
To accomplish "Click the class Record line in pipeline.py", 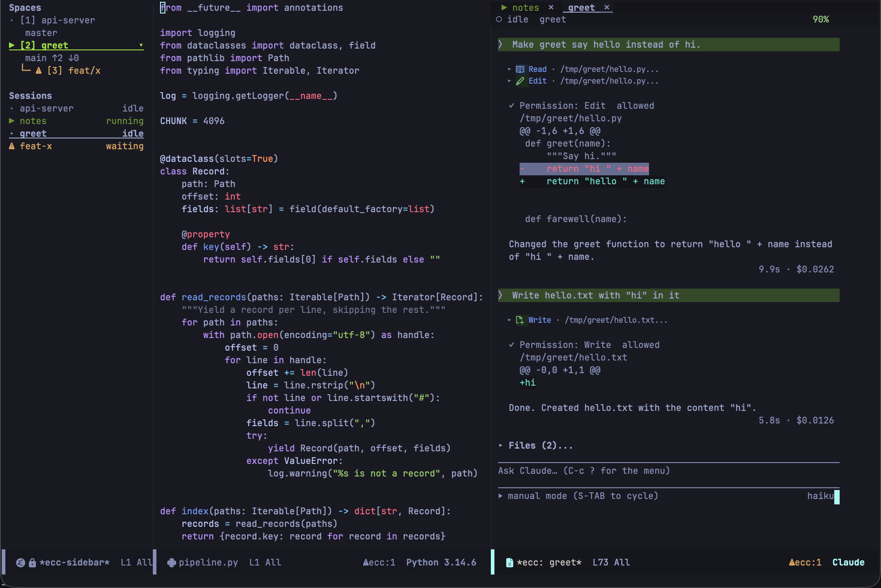I will tap(195, 171).
